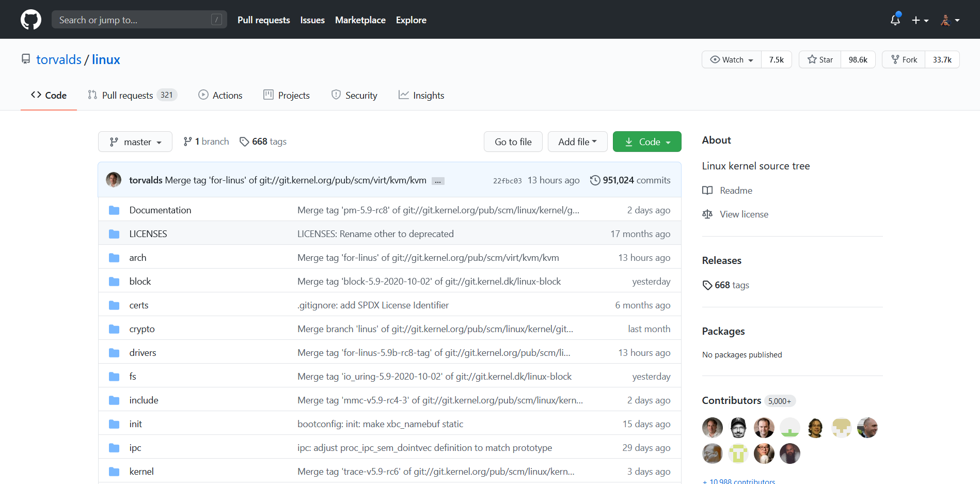980x484 pixels.
Task: Open the 10,988 contributors link
Action: [739, 481]
